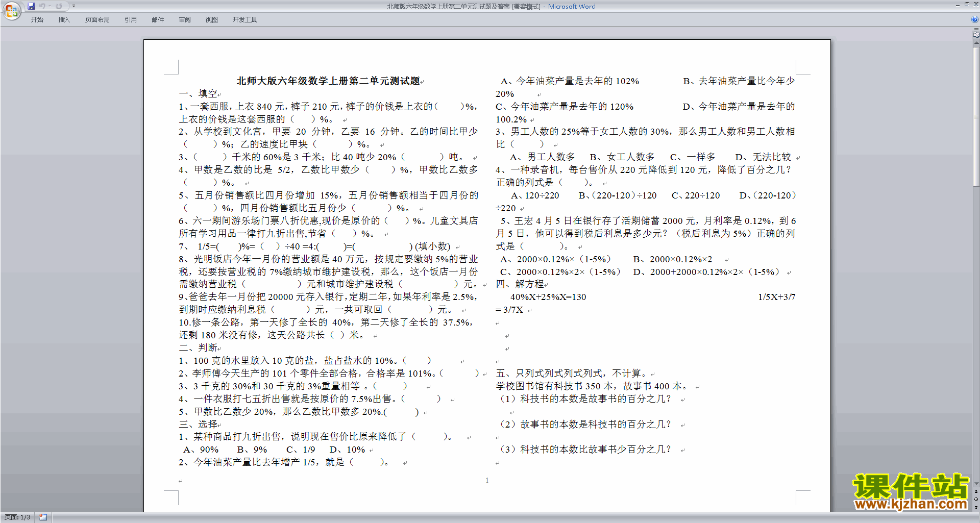Click the text 1/5X+3/7
Viewport: 980px width, 523px height.
click(776, 297)
